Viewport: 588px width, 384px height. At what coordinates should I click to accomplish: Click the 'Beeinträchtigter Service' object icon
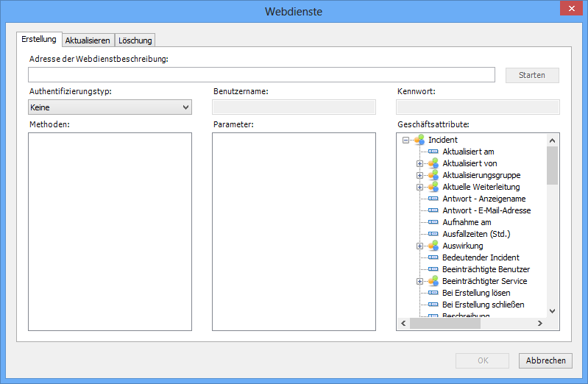tap(433, 281)
